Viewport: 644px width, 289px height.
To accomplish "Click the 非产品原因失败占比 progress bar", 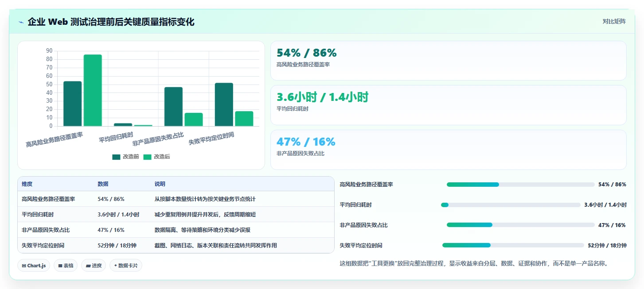I will (x=520, y=225).
